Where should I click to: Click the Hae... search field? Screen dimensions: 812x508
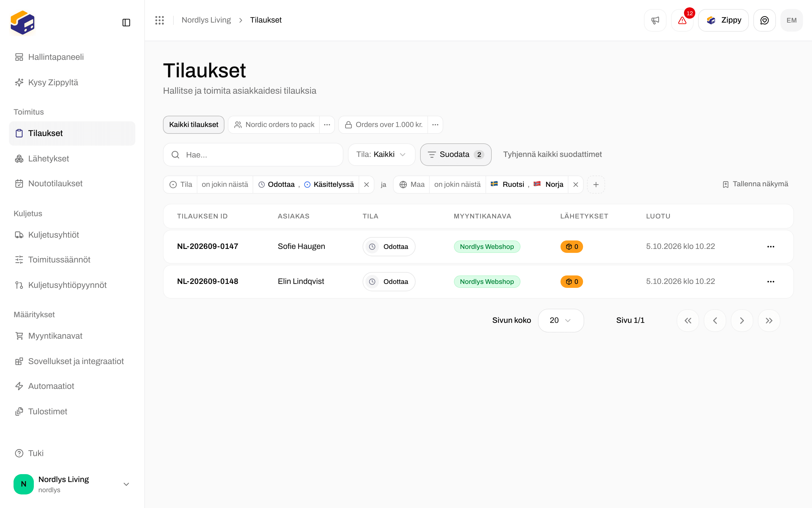tap(253, 155)
